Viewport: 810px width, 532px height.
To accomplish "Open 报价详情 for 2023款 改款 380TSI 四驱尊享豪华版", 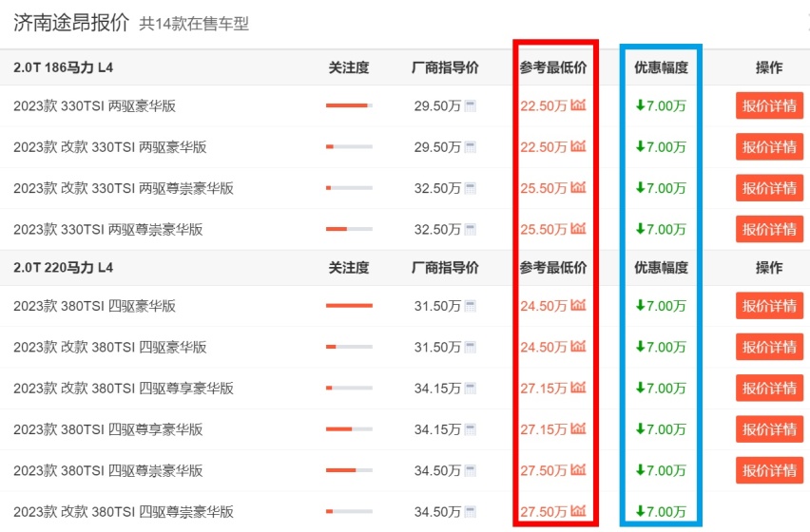I will click(769, 388).
